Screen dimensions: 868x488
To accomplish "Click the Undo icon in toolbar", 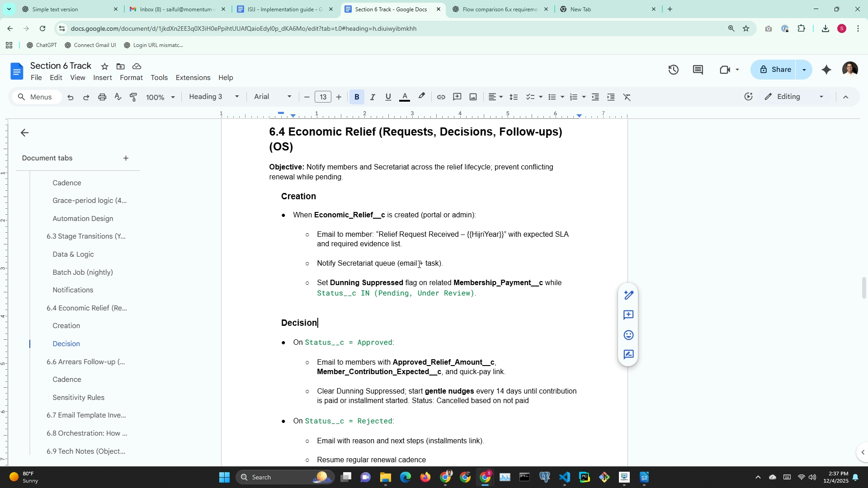I will click(x=71, y=97).
